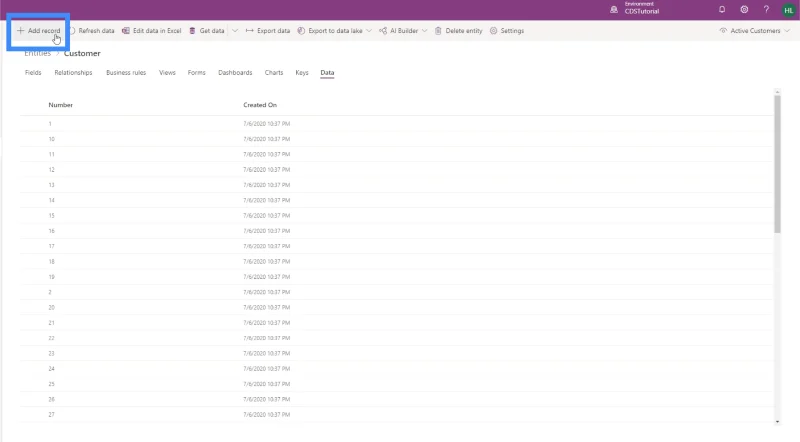Select the record numbered 23
This screenshot has height=442, width=800.
coord(396,353)
